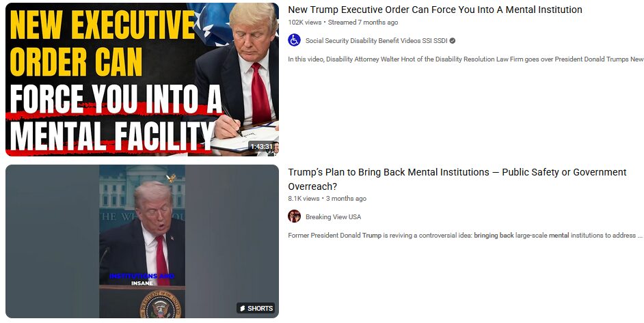The image size is (644, 323).
Task: Click the presidential seal in the Shorts thumbnail
Action: (x=160, y=305)
